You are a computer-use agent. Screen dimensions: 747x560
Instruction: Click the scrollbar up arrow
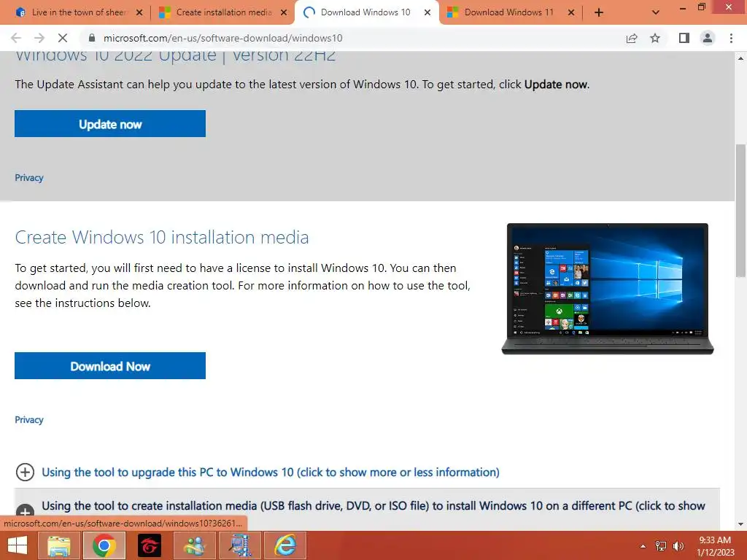[x=740, y=58]
